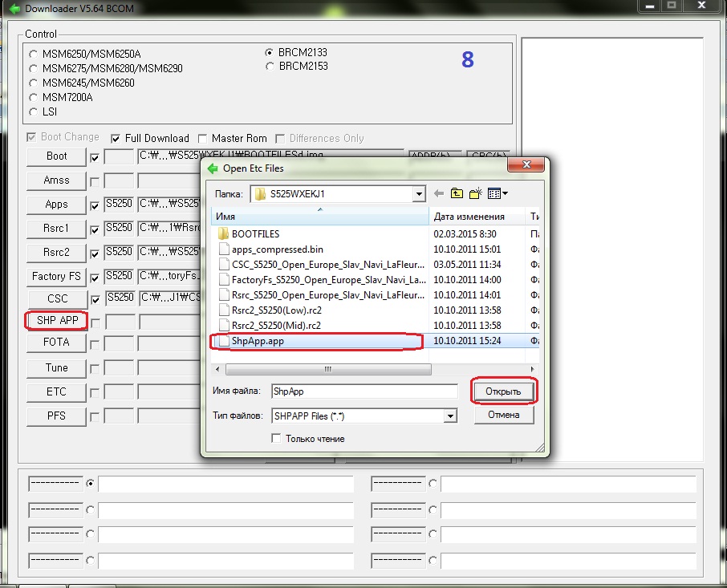727x588 pixels.
Task: Sort files by Имя column header
Action: point(321,217)
